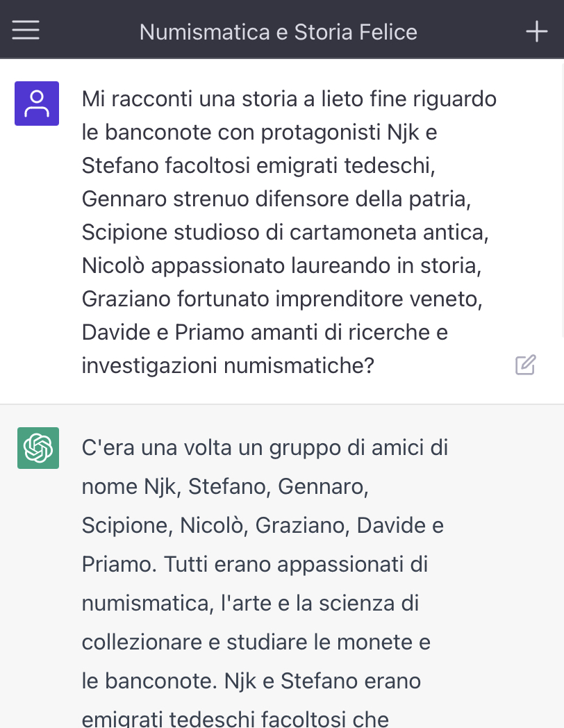Open the hamburger sidebar menu
Image resolution: width=564 pixels, height=728 pixels.
tap(26, 30)
